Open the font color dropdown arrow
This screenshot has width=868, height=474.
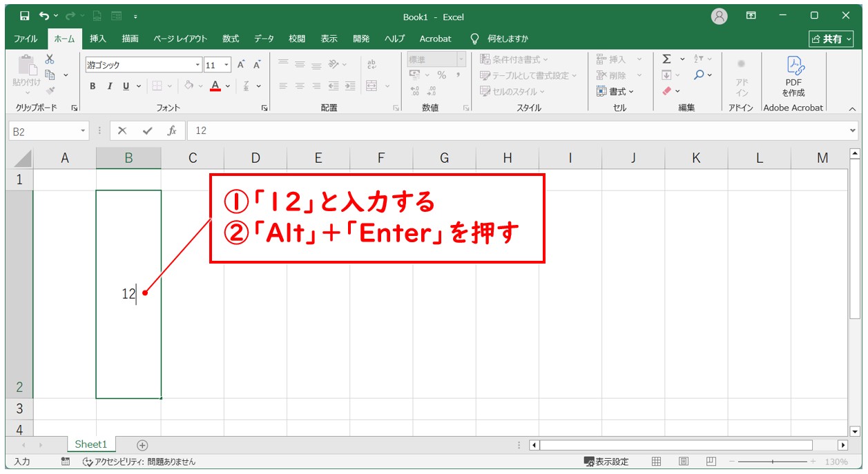228,86
